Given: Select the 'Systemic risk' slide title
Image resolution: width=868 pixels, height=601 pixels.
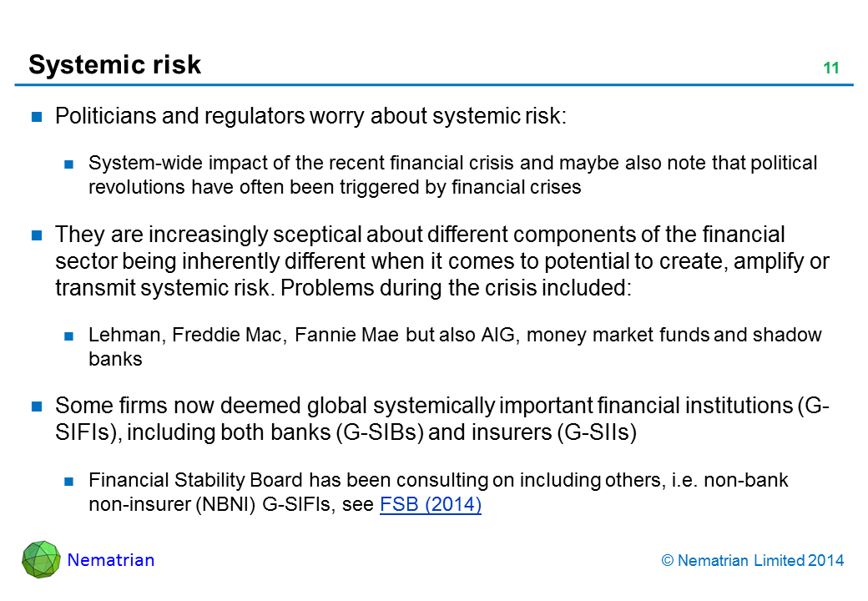Looking at the screenshot, I should (x=115, y=64).
